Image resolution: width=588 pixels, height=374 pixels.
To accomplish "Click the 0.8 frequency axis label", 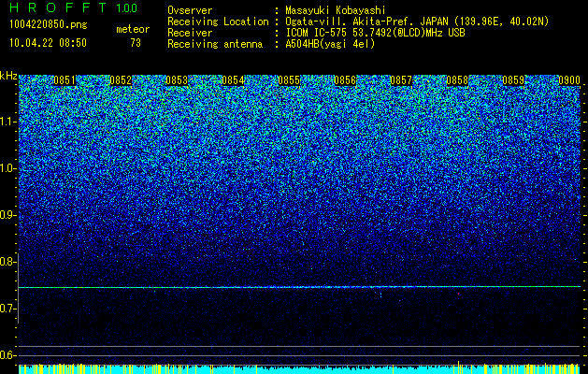I will pyautogui.click(x=8, y=262).
